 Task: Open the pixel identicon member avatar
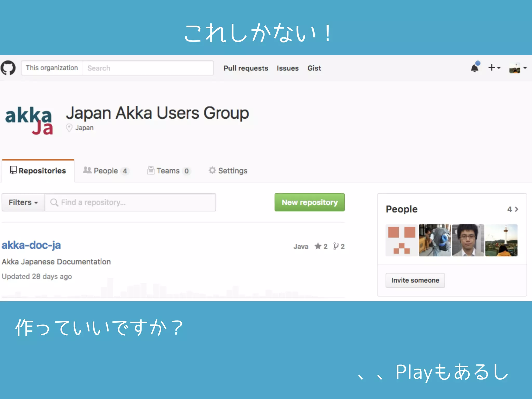(x=402, y=240)
